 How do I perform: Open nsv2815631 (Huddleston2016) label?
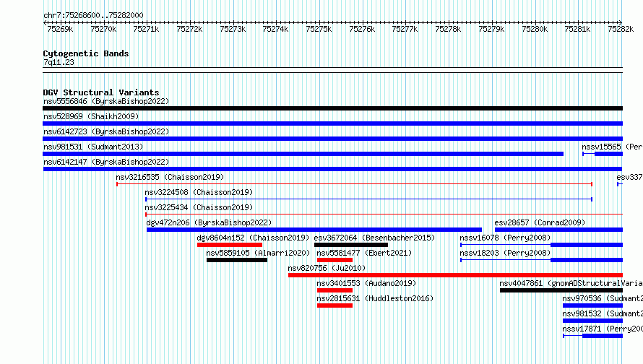375,298
